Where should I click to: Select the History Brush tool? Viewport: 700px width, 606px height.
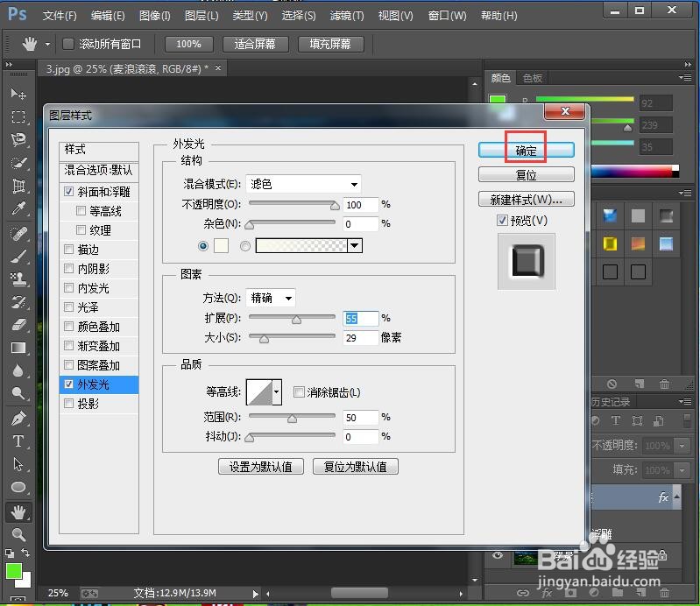[x=18, y=302]
